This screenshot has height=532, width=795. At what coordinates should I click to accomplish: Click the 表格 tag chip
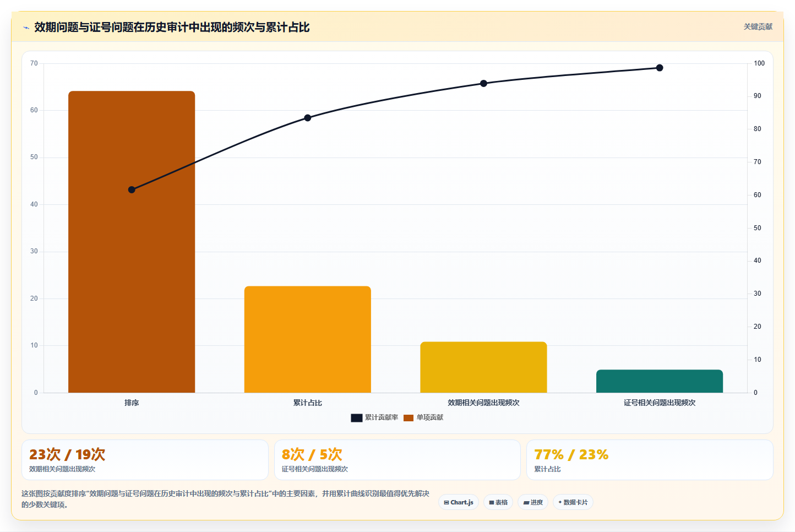498,502
